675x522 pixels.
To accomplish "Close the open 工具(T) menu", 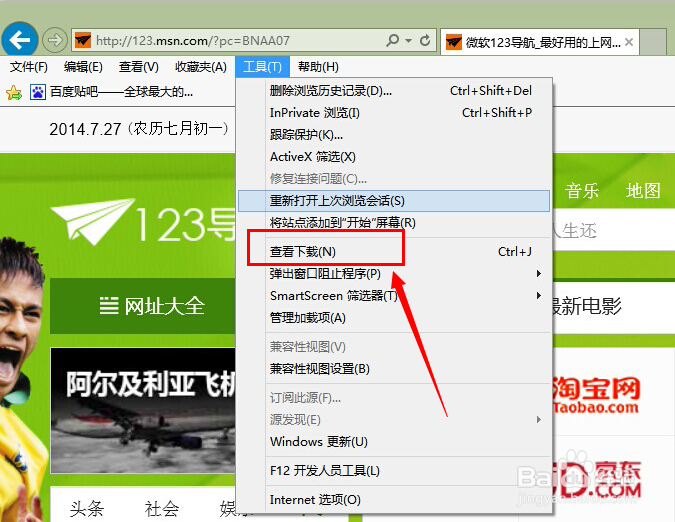I will coord(262,67).
